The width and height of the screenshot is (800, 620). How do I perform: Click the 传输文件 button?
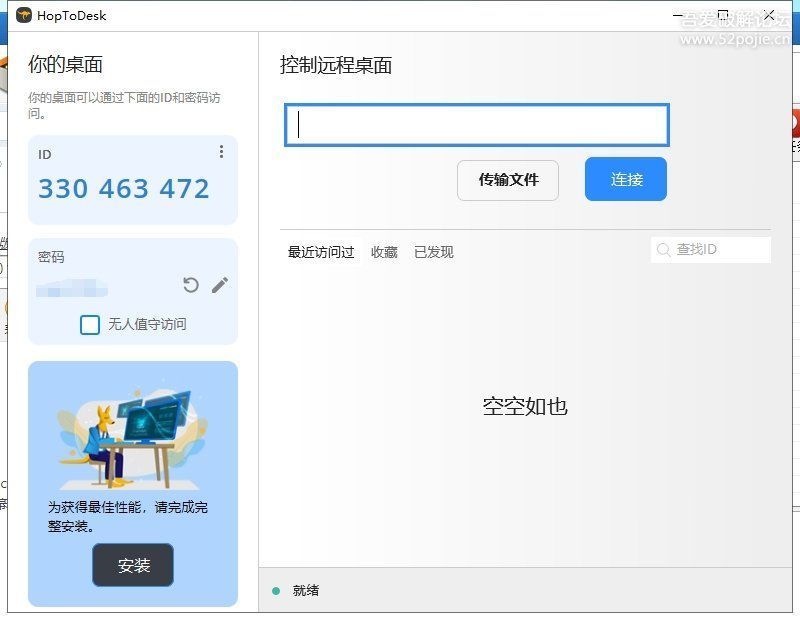coord(508,180)
